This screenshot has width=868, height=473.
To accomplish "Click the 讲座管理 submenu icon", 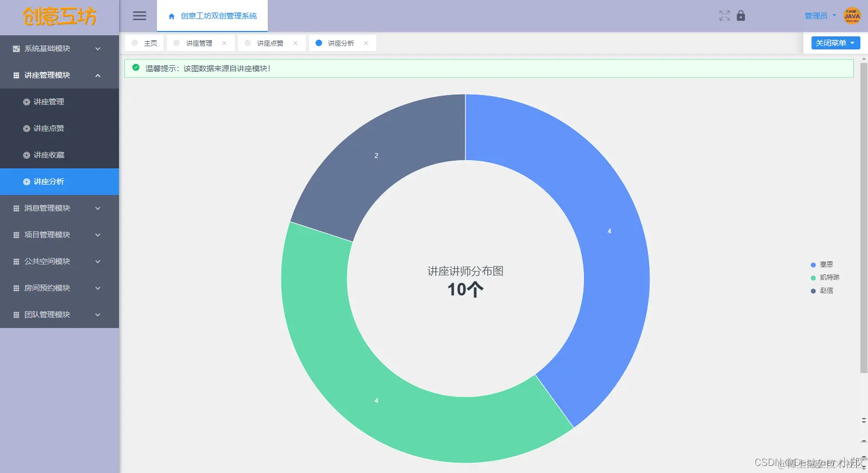I will coord(26,102).
